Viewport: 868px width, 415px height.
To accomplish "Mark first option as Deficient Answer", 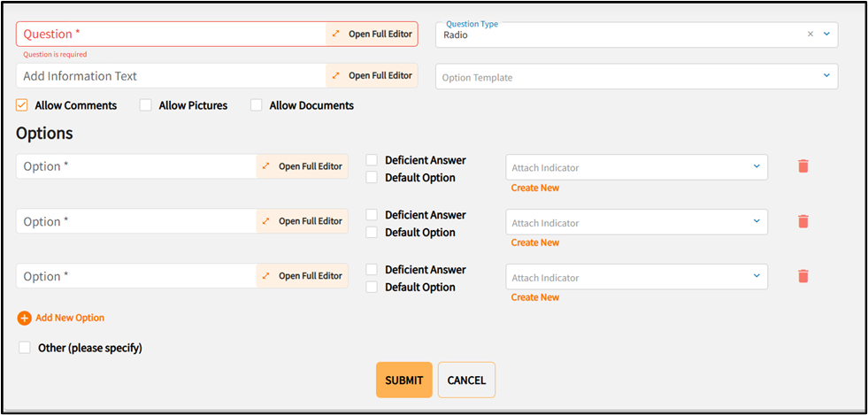I will point(372,160).
